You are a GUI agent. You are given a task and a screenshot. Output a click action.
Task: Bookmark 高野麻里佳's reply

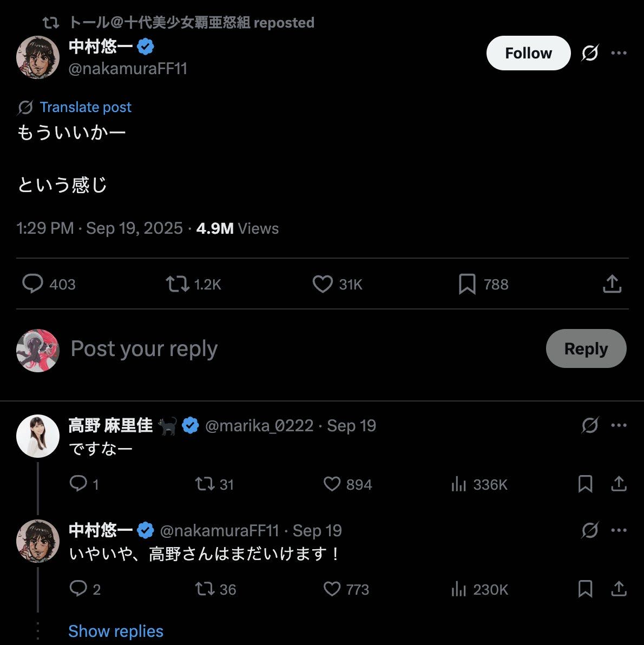click(x=585, y=484)
